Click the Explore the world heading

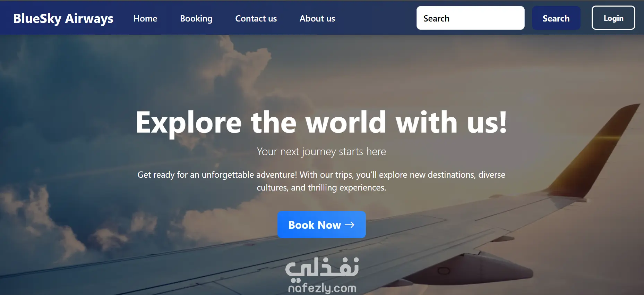[x=321, y=122]
